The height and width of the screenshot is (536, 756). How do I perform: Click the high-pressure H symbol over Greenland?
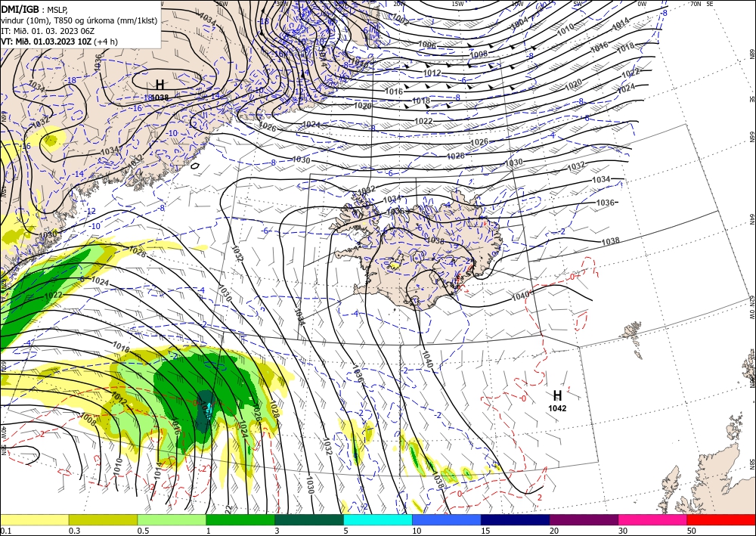[x=160, y=85]
